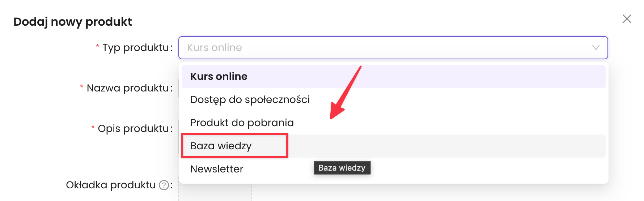Click the red asterisk before Nazwa produktu

[82, 87]
